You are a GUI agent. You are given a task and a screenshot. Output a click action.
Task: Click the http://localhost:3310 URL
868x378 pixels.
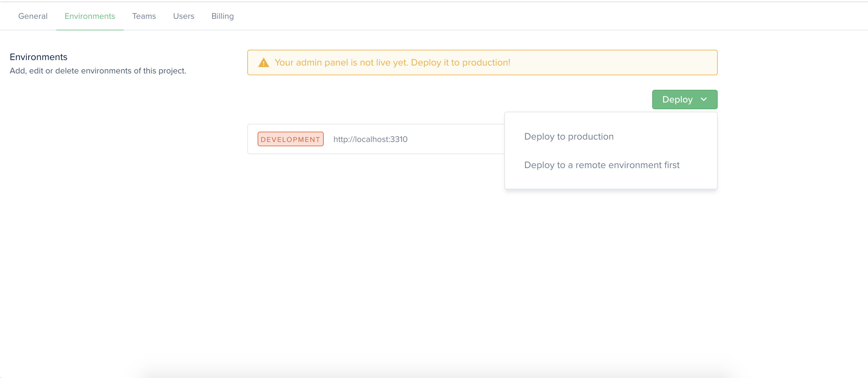[370, 139]
